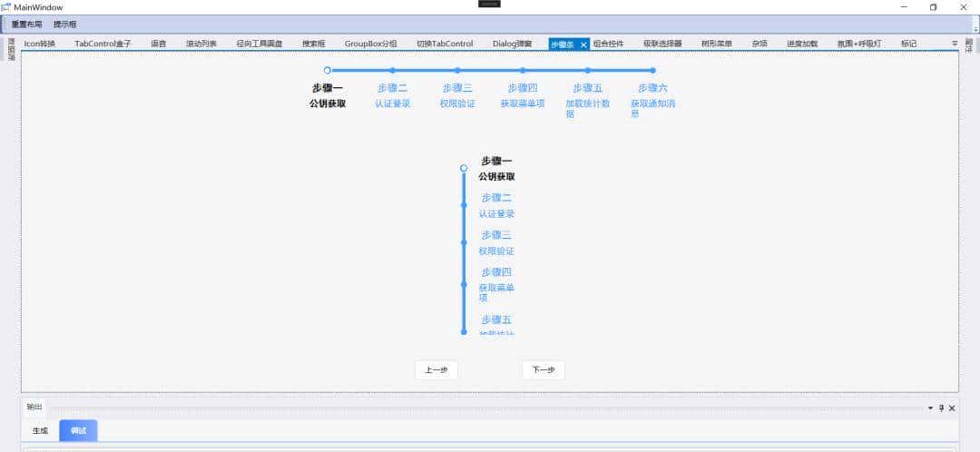
Task: Click the 上一步 previous step button
Action: pyautogui.click(x=436, y=370)
